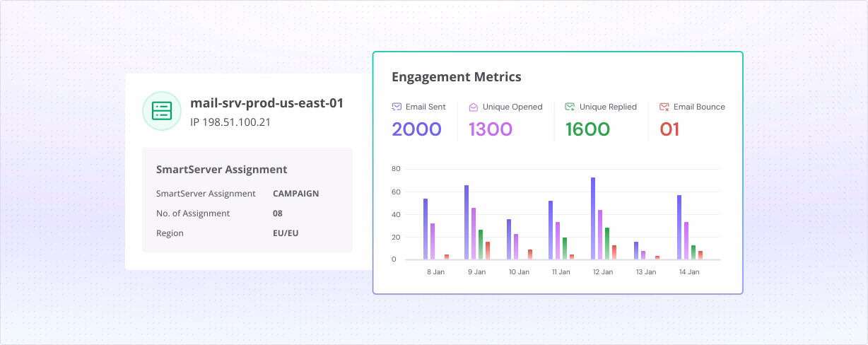Click the tallest purple bar on 12 Jan
Screen dimensions: 868x345
coord(592,218)
